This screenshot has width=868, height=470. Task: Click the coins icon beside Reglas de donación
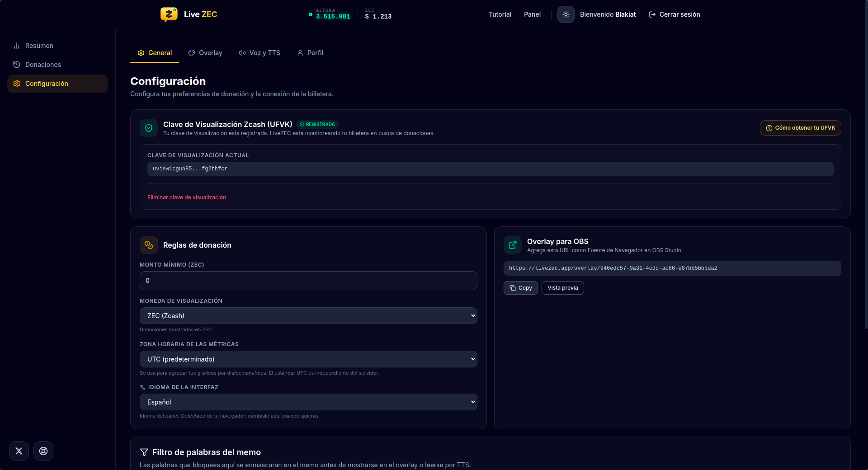[x=149, y=245]
